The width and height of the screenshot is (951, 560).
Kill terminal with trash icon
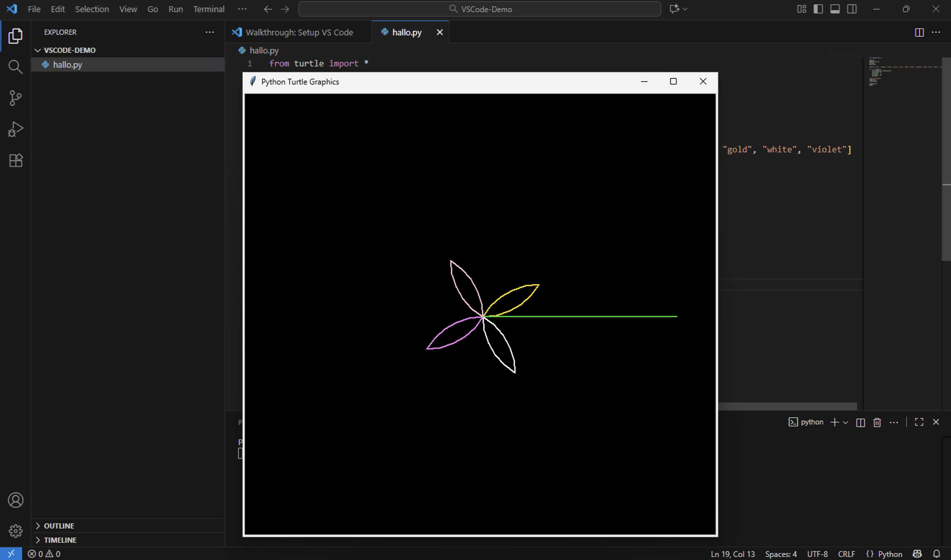877,422
